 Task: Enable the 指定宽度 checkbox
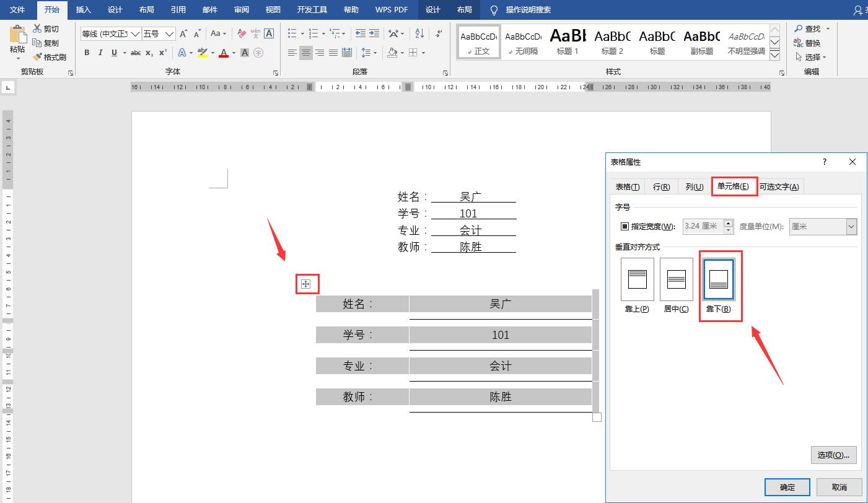point(625,226)
